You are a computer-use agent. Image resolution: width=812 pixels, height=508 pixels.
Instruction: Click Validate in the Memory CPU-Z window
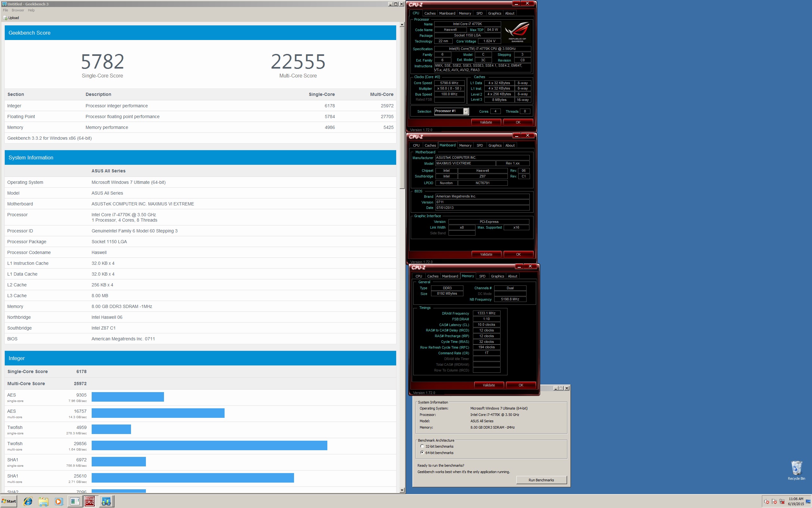(488, 385)
